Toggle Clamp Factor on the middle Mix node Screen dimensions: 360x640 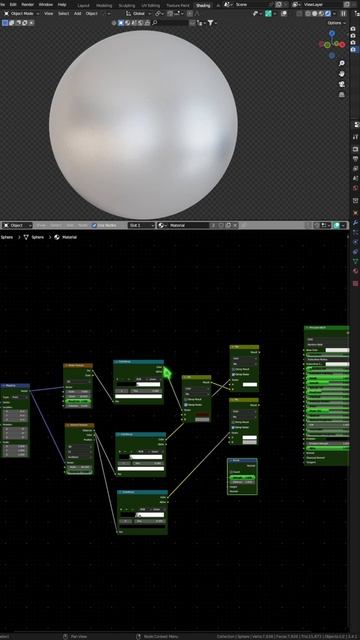[x=186, y=404]
